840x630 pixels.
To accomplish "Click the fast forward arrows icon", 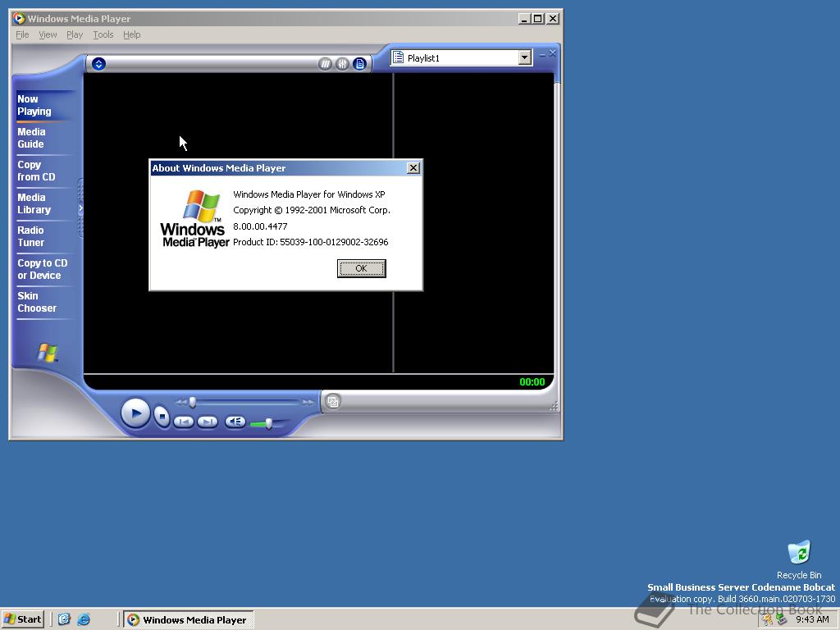I will point(308,402).
